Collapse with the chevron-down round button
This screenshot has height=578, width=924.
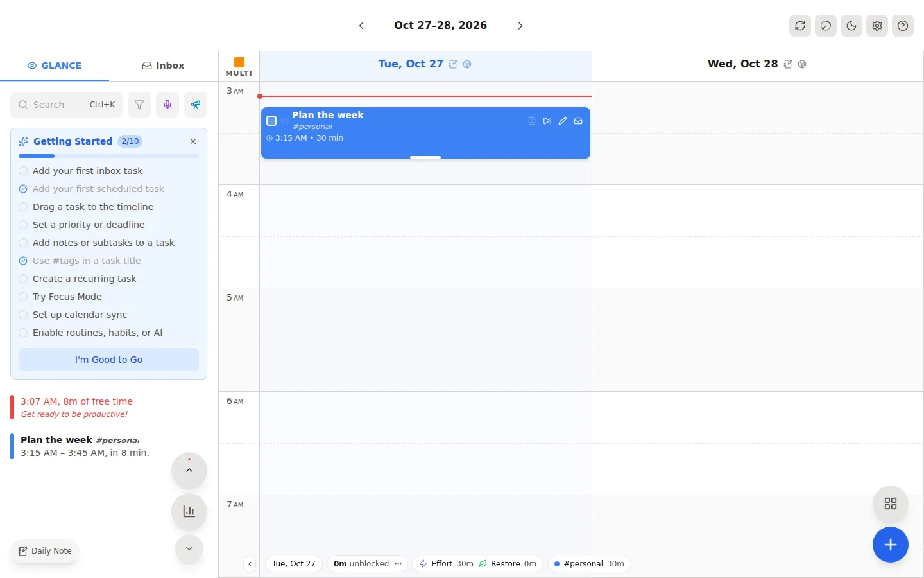(x=189, y=548)
